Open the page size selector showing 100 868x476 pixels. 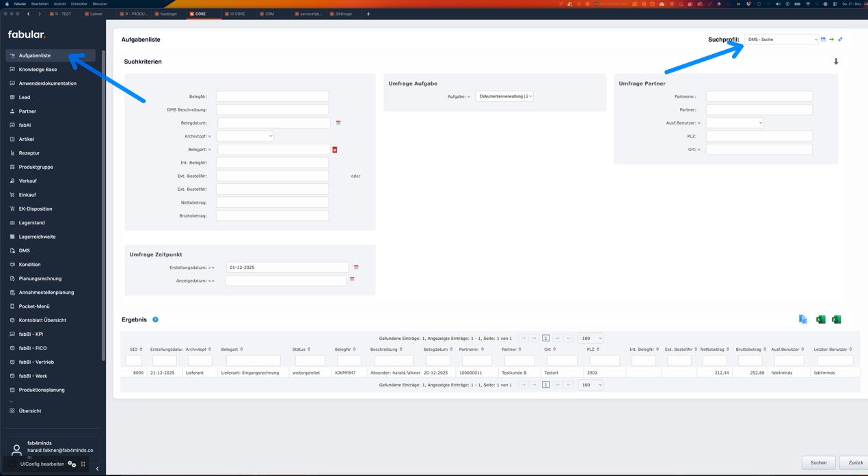tap(591, 338)
